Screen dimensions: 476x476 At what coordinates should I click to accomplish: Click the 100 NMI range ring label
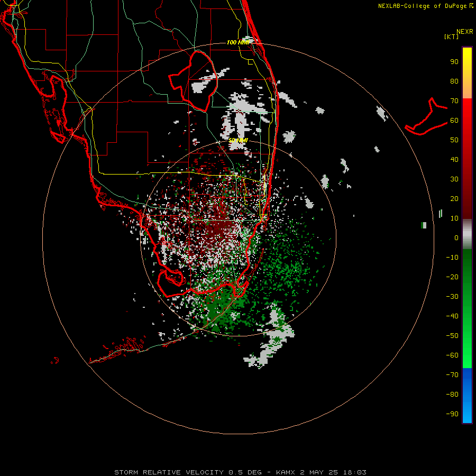pos(238,42)
